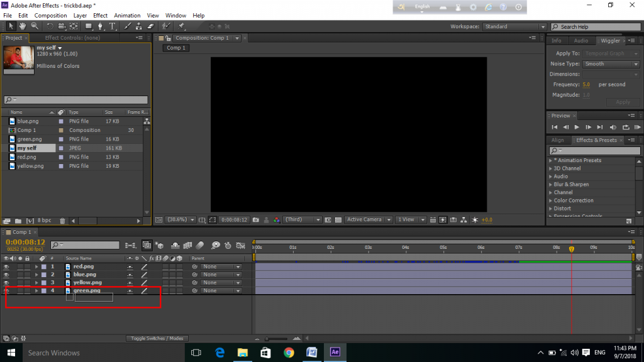Open 1 View layout dropdown

click(x=411, y=220)
